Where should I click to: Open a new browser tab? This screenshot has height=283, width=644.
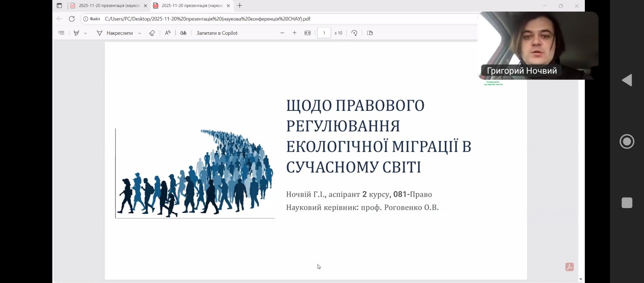click(x=240, y=6)
